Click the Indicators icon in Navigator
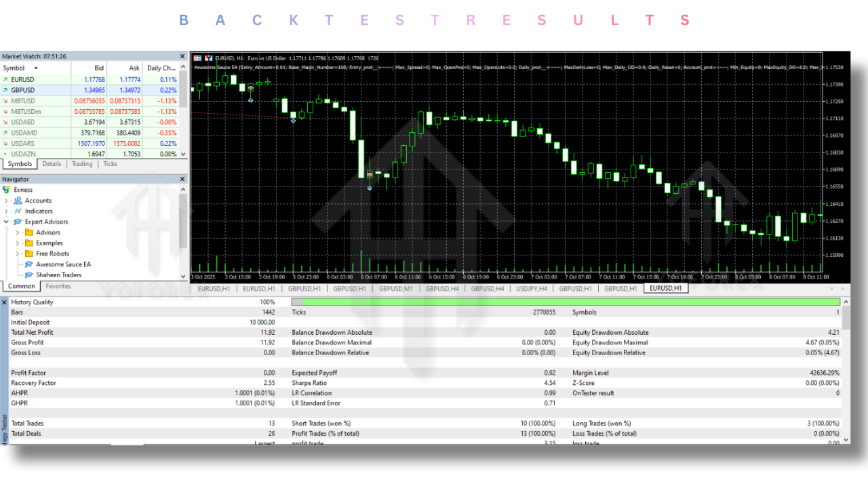 (18, 211)
